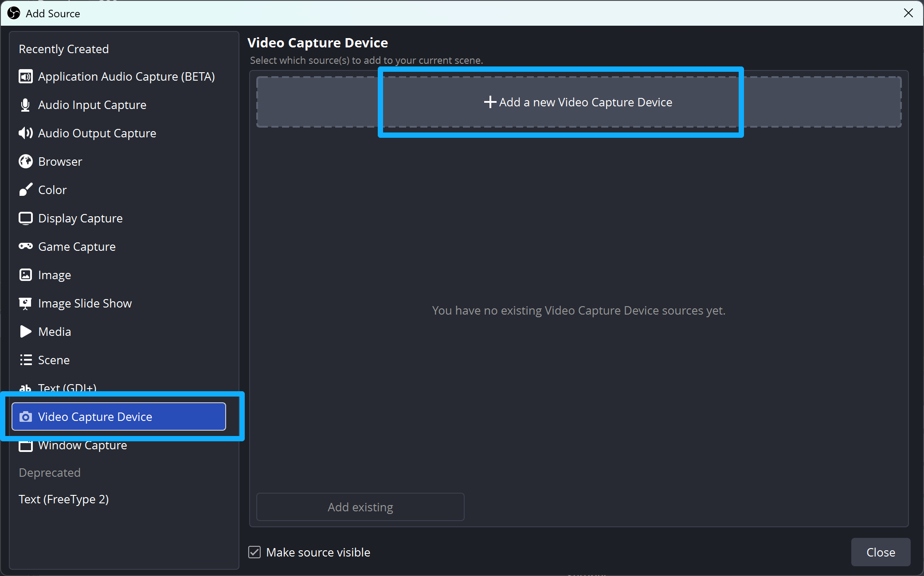Select Application Audio Capture (BETA) source type
The image size is (924, 576).
(x=119, y=77)
